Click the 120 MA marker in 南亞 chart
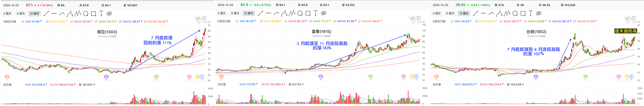The height and width of the screenshot is (106, 644). [x=106, y=77]
